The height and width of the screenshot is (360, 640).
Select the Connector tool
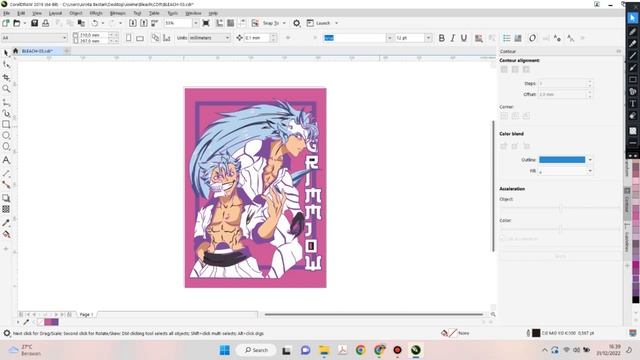(x=6, y=184)
